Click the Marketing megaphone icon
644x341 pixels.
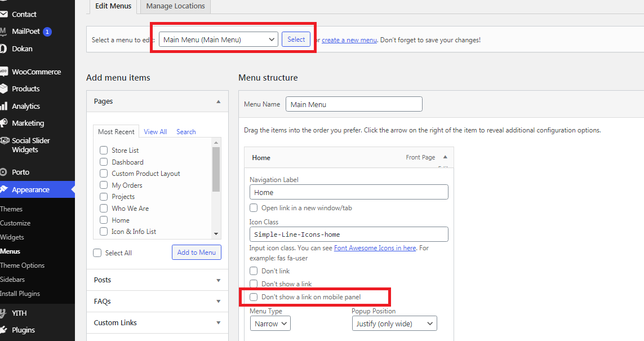(3, 123)
